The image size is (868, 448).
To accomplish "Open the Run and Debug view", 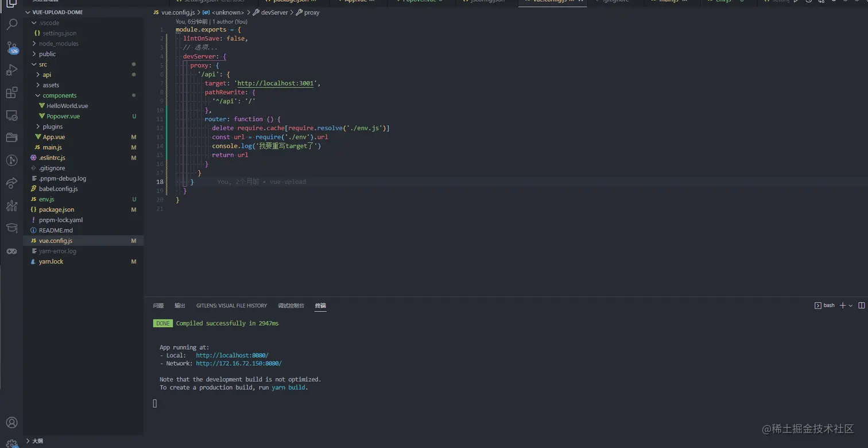I will (11, 71).
